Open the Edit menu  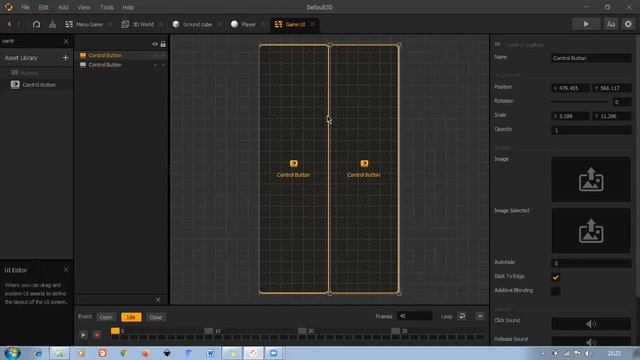click(x=43, y=7)
